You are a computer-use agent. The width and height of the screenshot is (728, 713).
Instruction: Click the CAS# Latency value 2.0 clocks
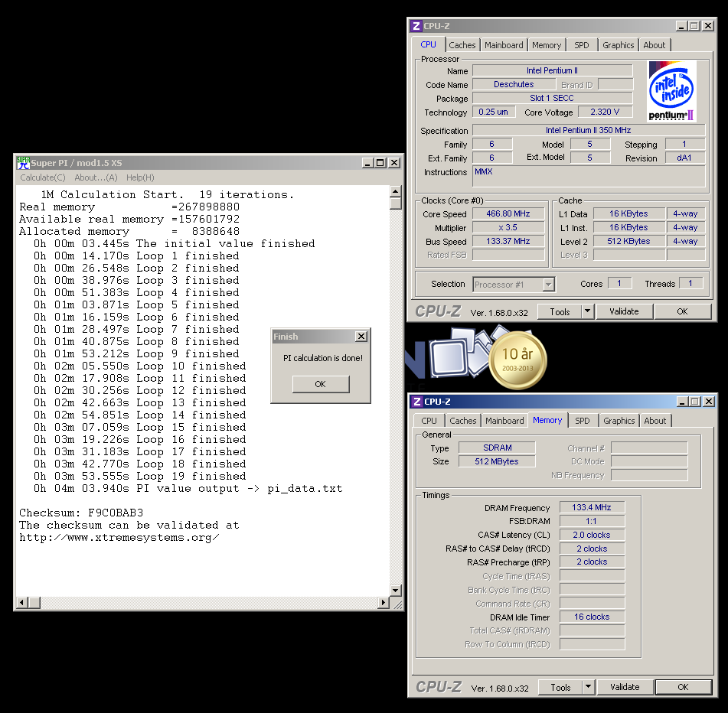coord(592,535)
